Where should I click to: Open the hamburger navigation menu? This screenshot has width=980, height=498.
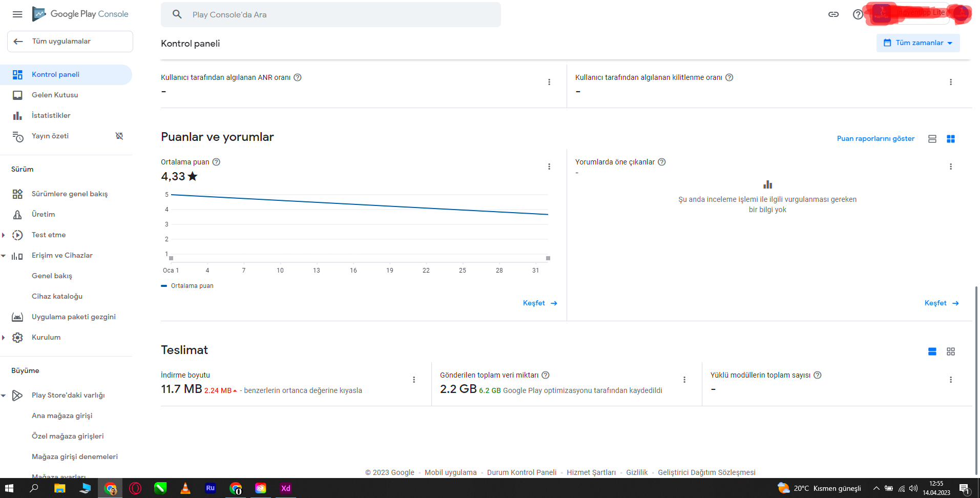[17, 14]
